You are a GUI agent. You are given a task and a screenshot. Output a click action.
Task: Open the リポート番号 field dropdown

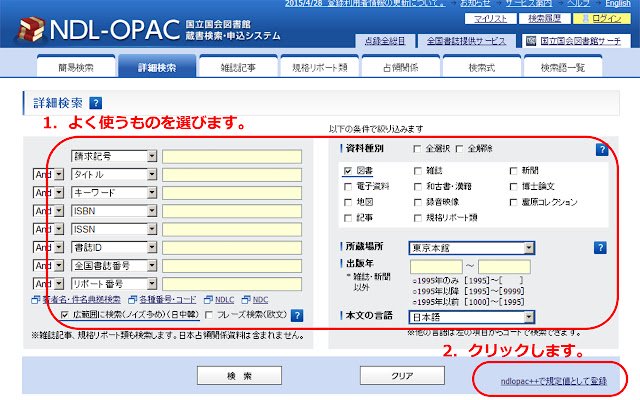pyautogui.click(x=114, y=284)
